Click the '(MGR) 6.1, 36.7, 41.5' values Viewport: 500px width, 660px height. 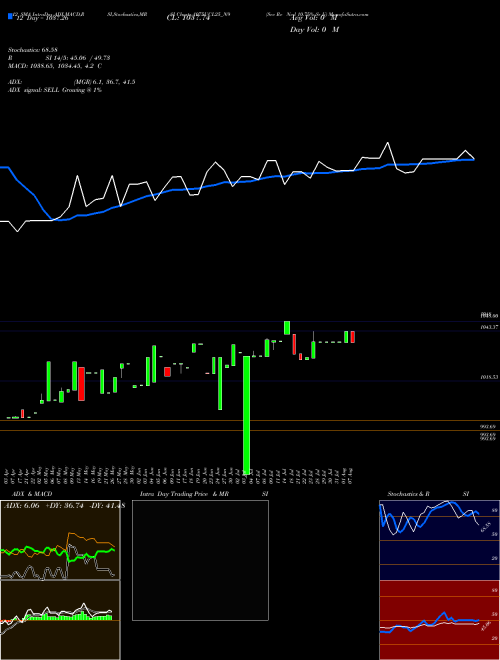(104, 82)
